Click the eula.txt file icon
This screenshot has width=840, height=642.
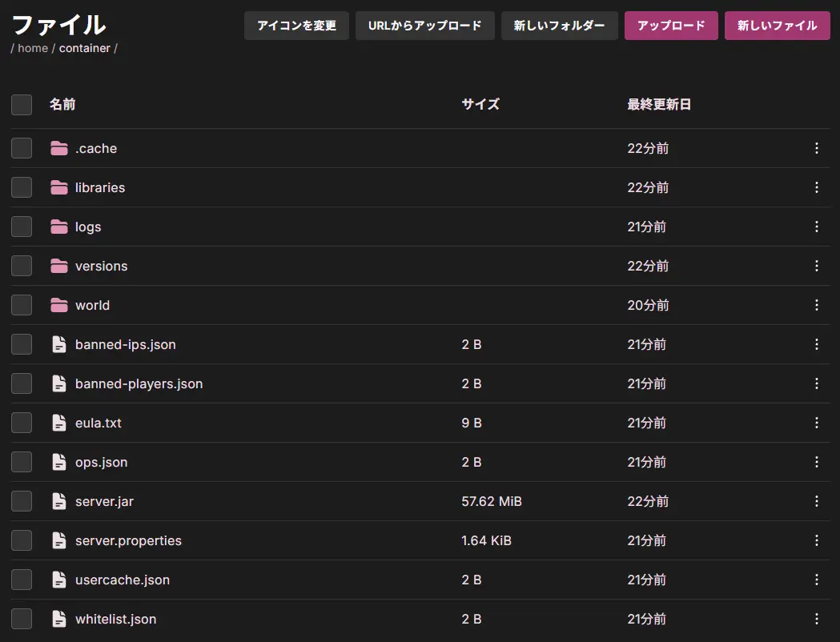coord(59,423)
